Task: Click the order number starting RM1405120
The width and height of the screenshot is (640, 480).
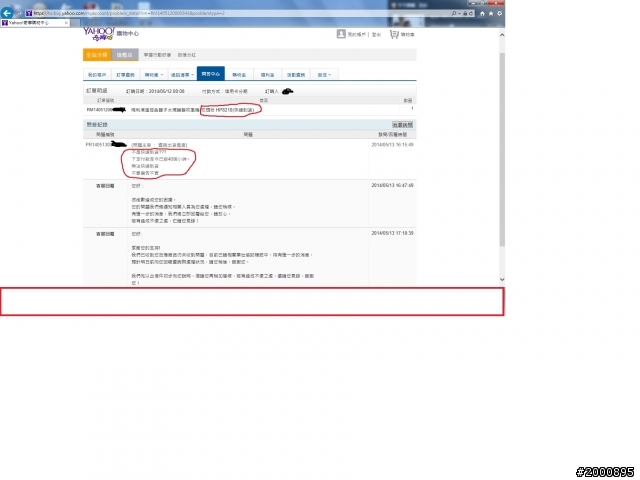Action: pyautogui.click(x=106, y=110)
